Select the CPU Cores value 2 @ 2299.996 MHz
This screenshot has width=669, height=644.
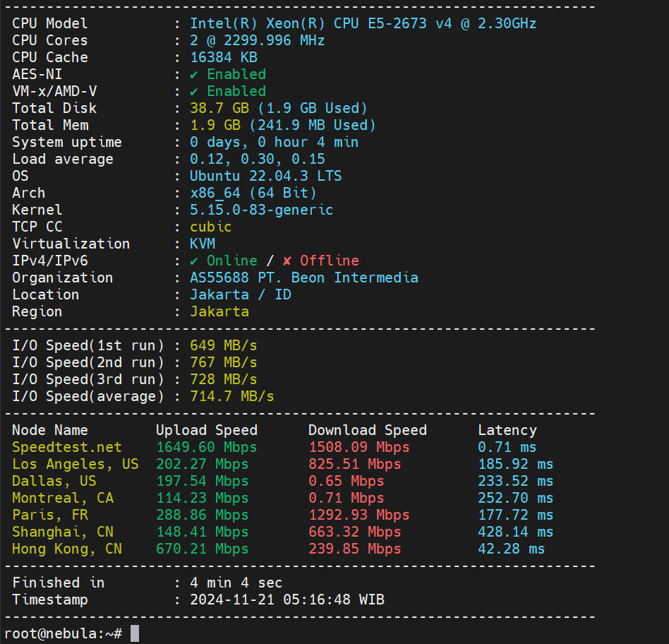[258, 40]
